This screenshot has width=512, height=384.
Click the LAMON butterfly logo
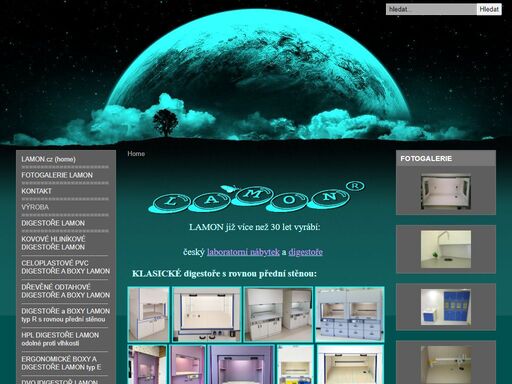tap(256, 197)
